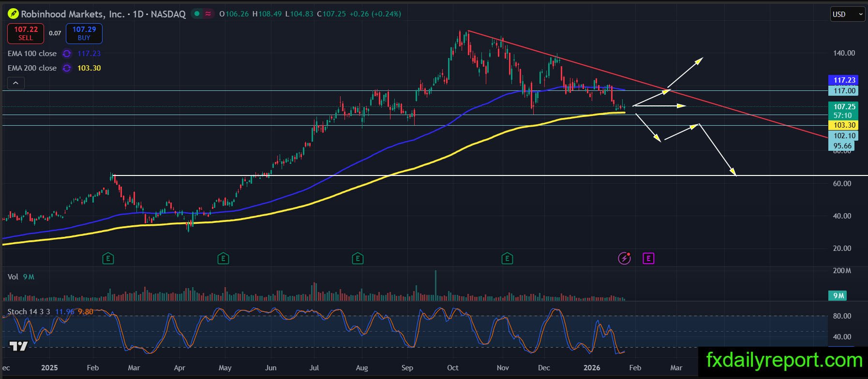868x379 pixels.
Task: Click the change value +0.26 (+0.24%)
Action: (375, 14)
